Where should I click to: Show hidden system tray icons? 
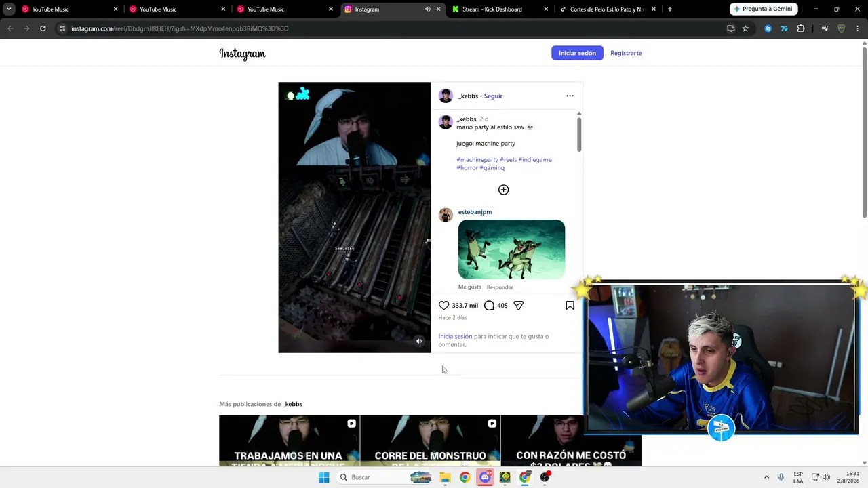pos(766,477)
